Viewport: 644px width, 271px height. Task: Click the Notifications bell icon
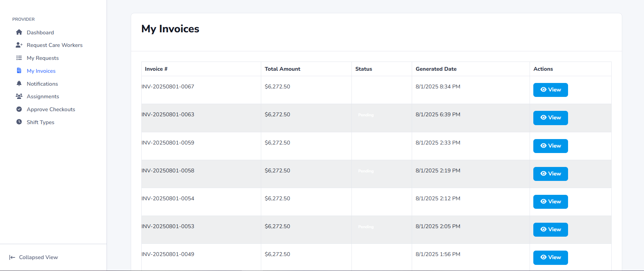point(19,84)
